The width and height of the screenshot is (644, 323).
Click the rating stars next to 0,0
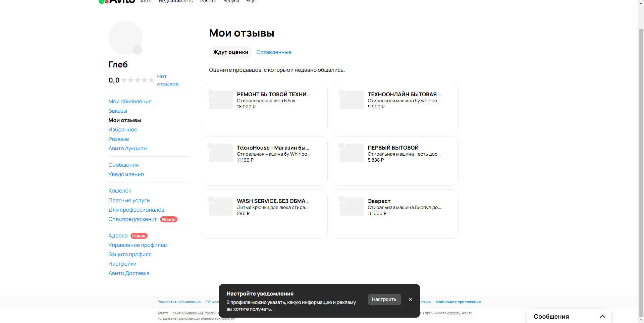tap(138, 80)
